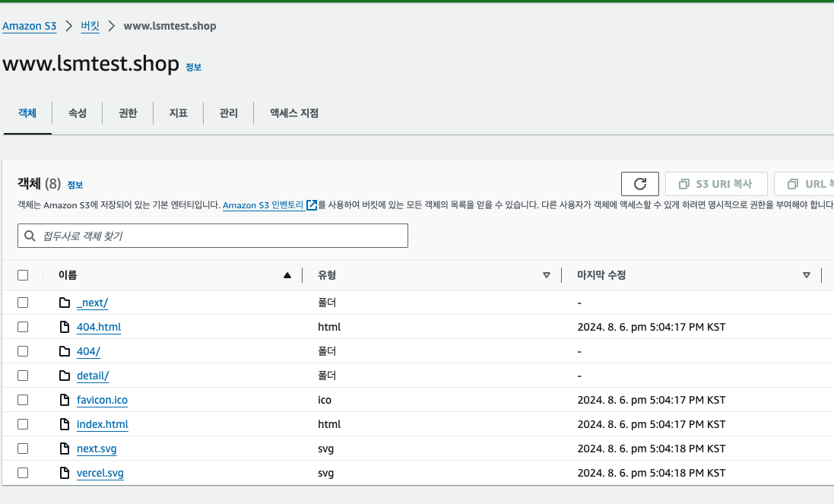Check the next.svg row

click(23, 449)
